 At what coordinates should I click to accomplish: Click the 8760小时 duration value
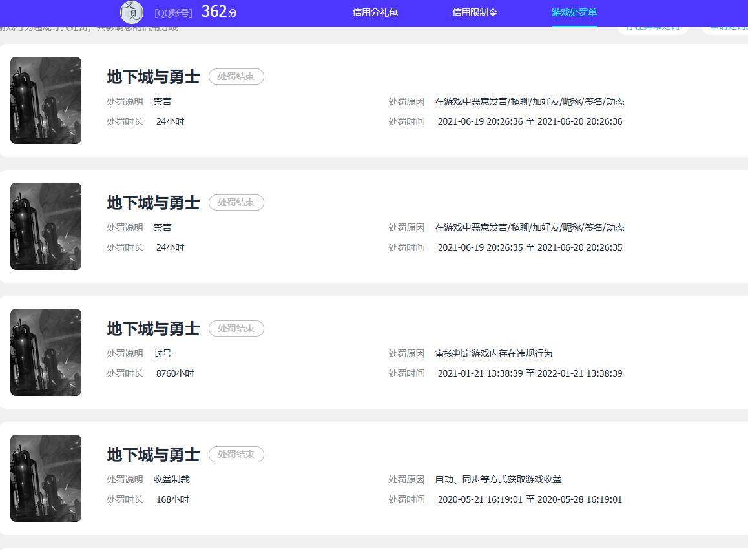pyautogui.click(x=175, y=373)
